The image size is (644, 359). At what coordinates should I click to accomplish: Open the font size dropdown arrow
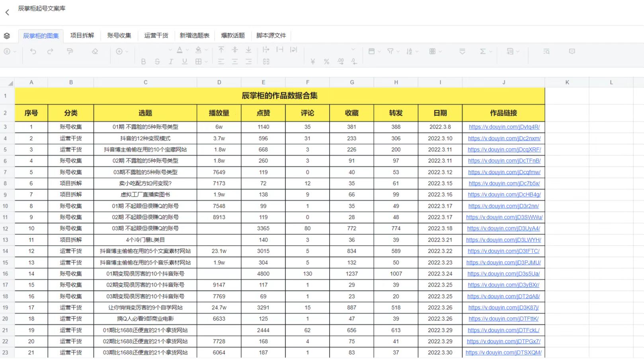pos(170,50)
